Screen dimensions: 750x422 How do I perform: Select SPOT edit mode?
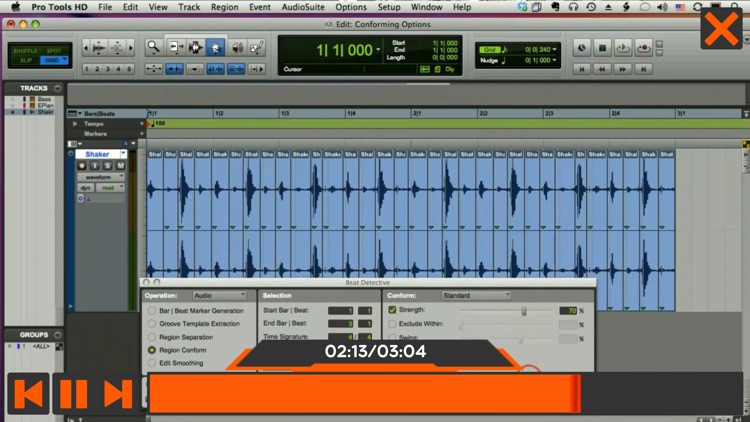click(x=54, y=51)
